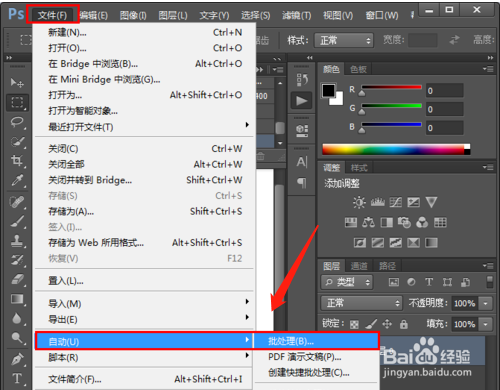The image size is (500, 390).
Task: Toggle adjustment layer filter
Action: point(411,282)
